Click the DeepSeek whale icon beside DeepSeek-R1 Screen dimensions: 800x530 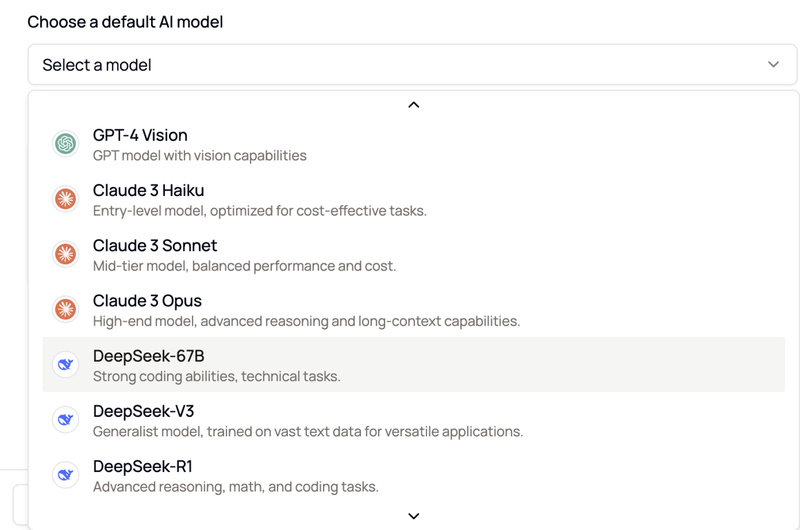click(x=66, y=475)
